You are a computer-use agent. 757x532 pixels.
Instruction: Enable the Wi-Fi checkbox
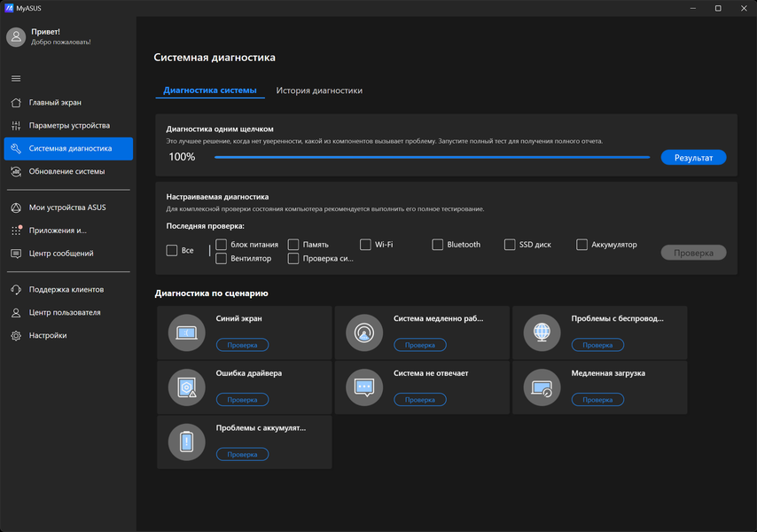[x=365, y=245]
